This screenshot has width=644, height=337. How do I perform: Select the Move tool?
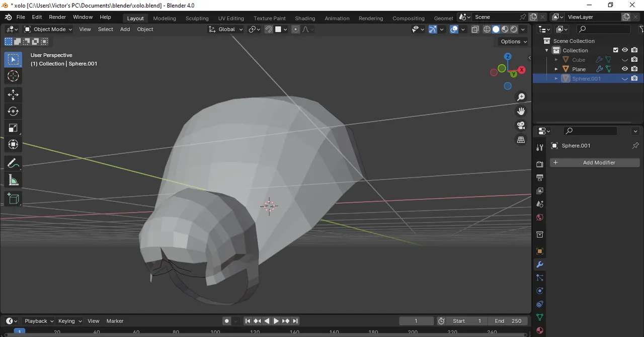coord(13,95)
